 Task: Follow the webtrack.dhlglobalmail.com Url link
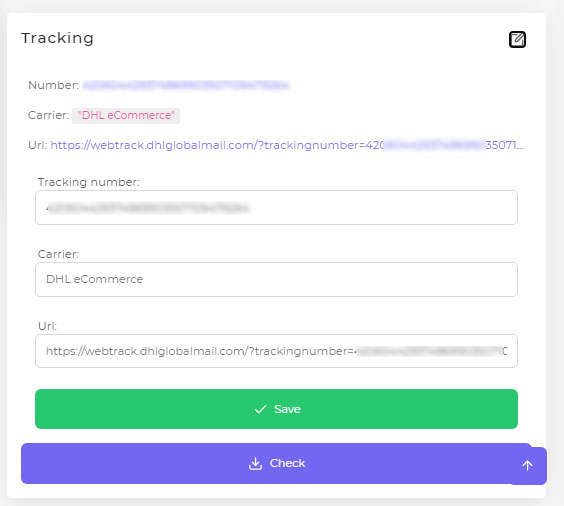point(287,145)
